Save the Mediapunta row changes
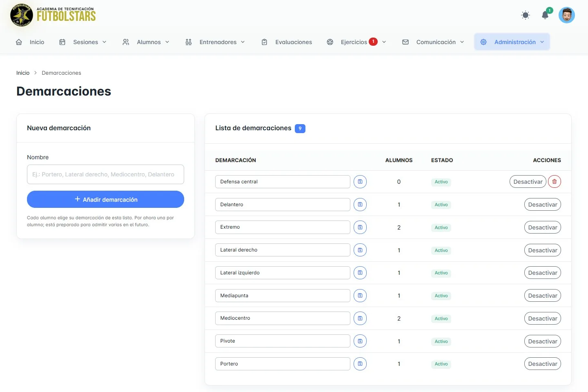This screenshot has height=392, width=588. [x=360, y=296]
